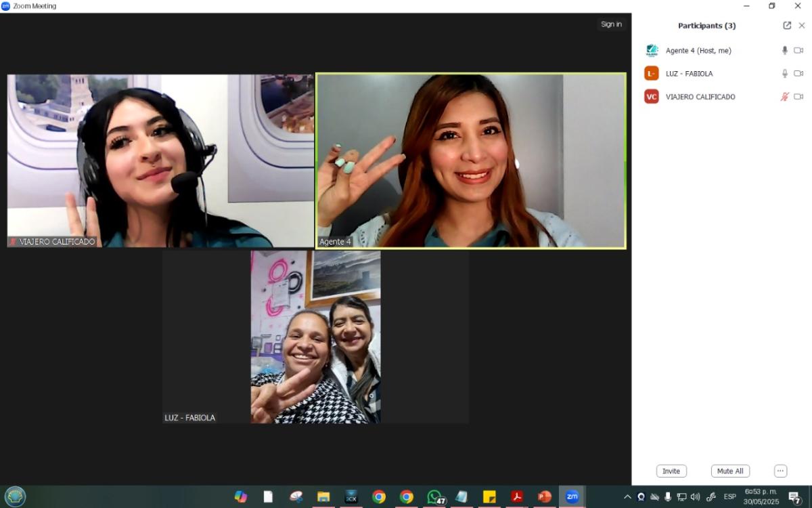Select the VIAJERO CALIFICADO video tile
This screenshot has height=508, width=812.
click(160, 161)
